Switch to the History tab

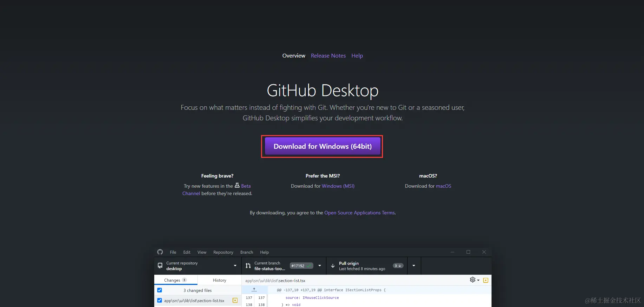click(x=220, y=280)
